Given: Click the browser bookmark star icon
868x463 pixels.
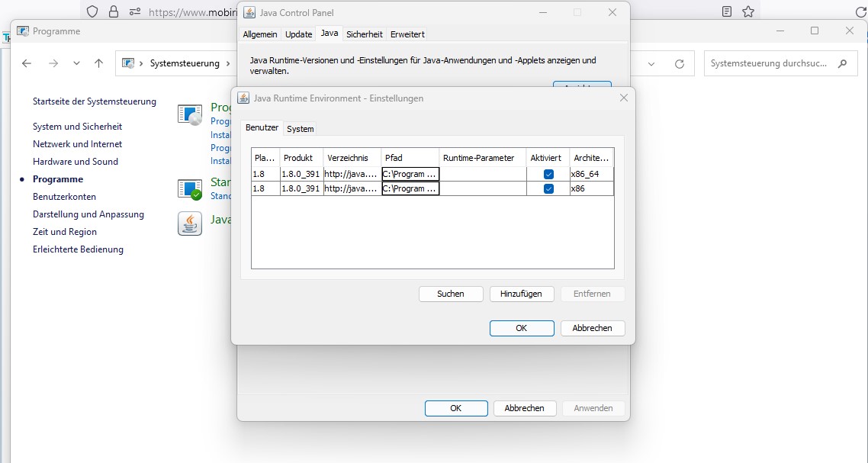Looking at the screenshot, I should (x=748, y=11).
